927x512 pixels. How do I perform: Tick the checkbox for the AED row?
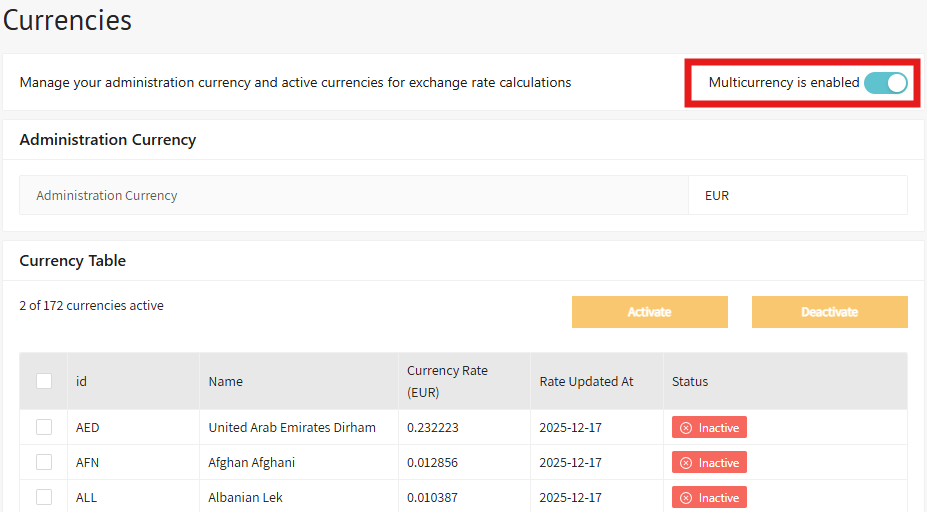44,427
